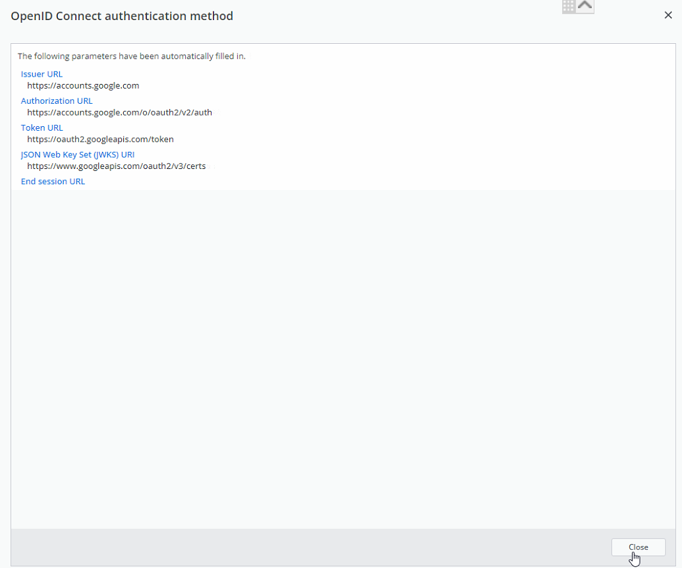The image size is (682, 568).
Task: Click the Authorization URL link
Action: coord(57,101)
